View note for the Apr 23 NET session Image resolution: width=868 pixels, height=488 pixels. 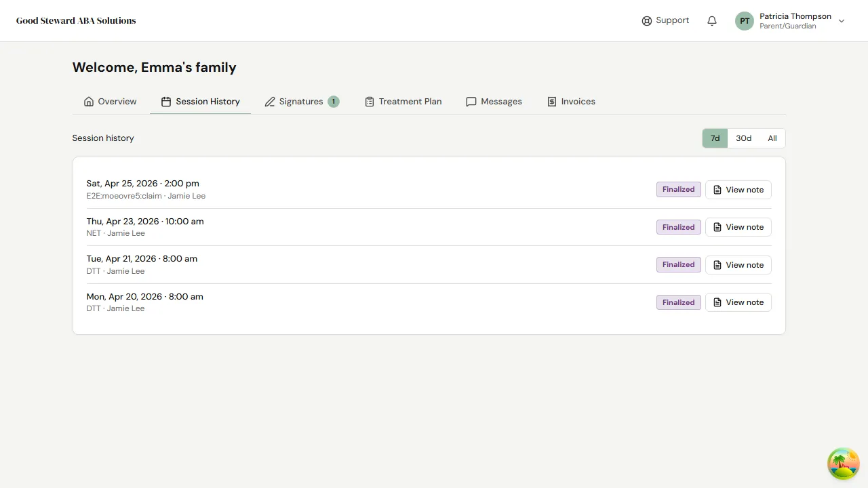(738, 226)
